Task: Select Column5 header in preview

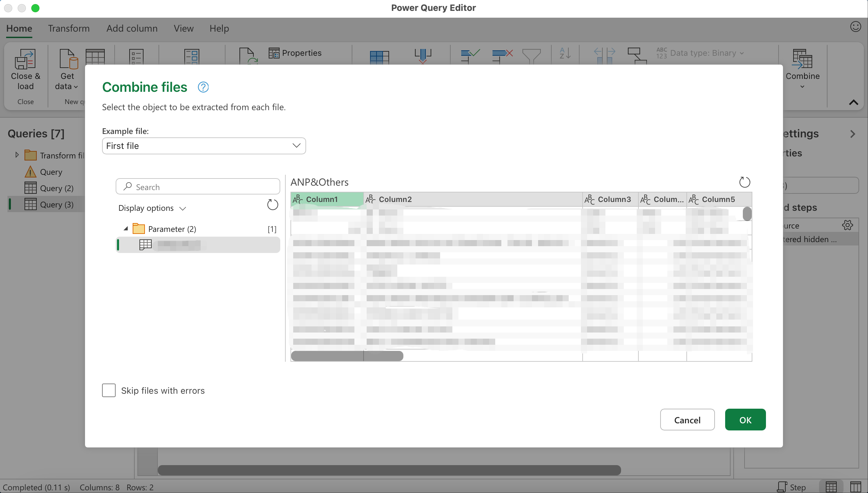Action: (x=719, y=199)
